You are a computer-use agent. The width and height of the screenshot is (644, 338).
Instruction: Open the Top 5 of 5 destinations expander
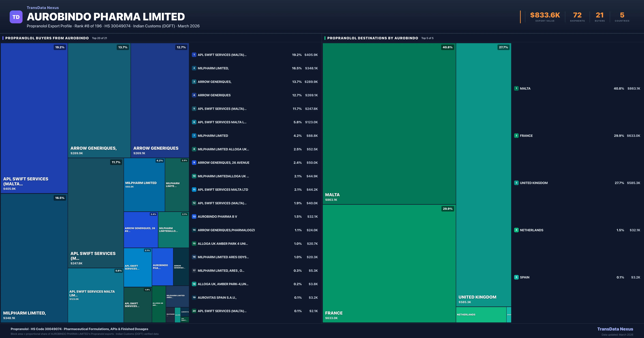coord(427,38)
